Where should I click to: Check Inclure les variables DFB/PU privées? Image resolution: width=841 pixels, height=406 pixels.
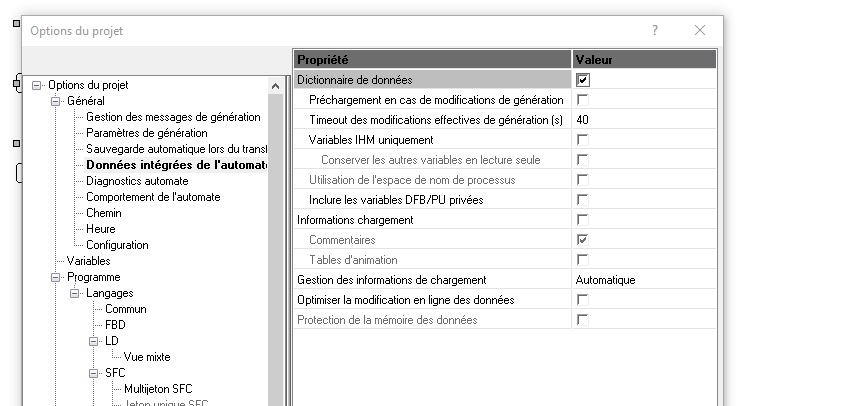583,200
